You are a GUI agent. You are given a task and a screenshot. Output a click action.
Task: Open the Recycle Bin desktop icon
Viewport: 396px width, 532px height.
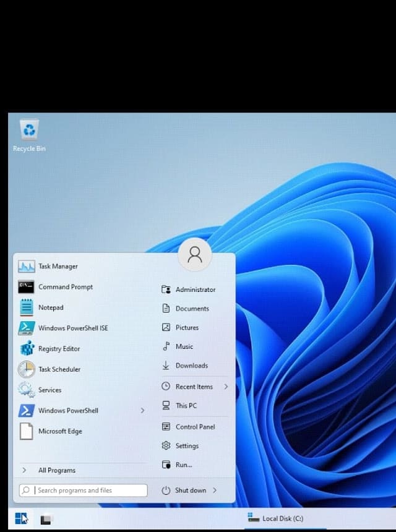coord(29,135)
